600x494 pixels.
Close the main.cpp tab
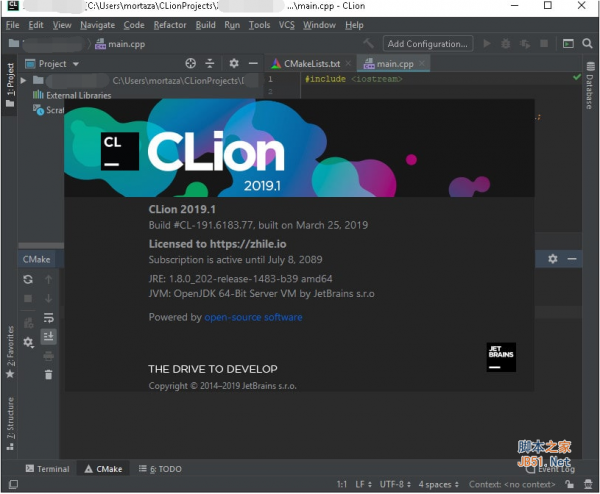point(421,63)
